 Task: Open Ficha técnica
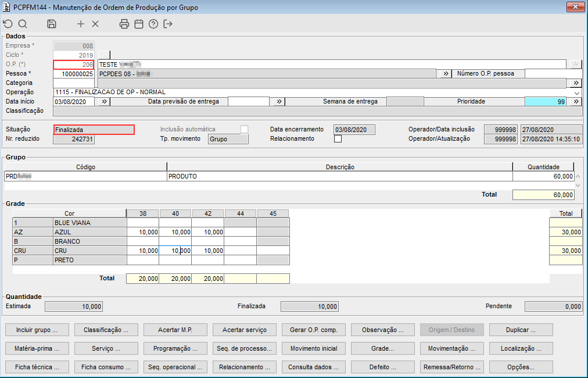click(x=37, y=367)
